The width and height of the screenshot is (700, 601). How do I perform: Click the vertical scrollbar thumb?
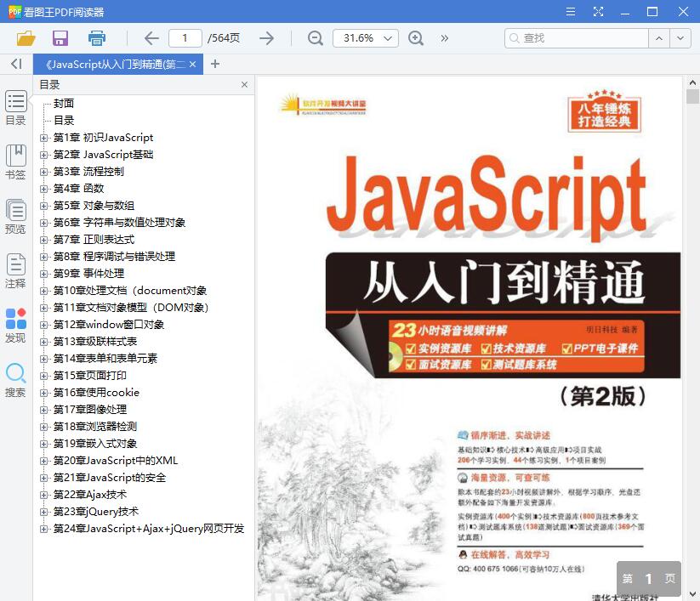coord(692,96)
